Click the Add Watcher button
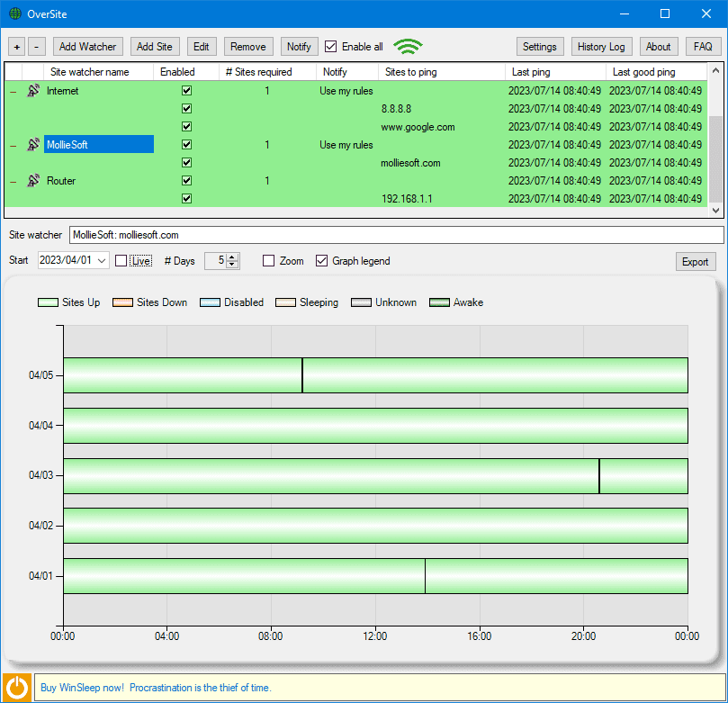This screenshot has width=728, height=703. tap(88, 47)
